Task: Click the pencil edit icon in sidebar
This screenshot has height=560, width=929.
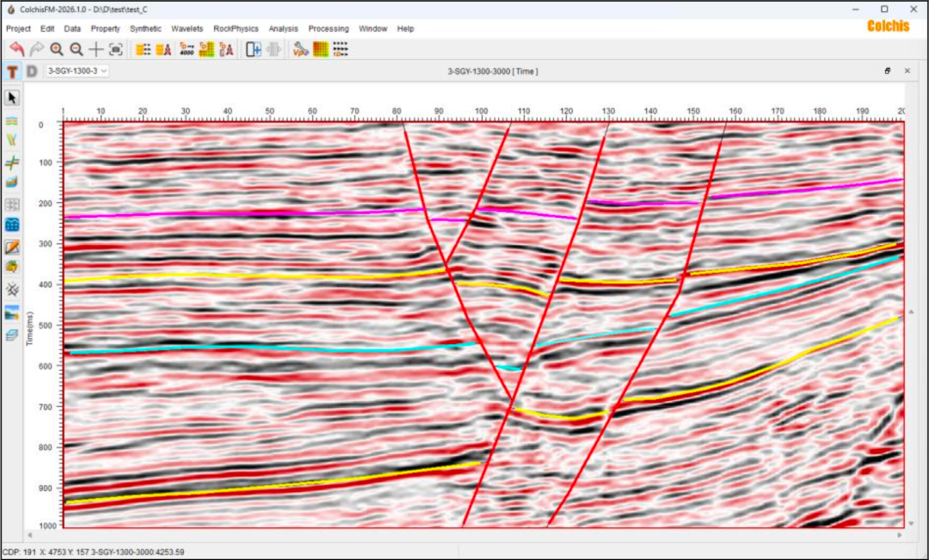Action: pos(13,247)
